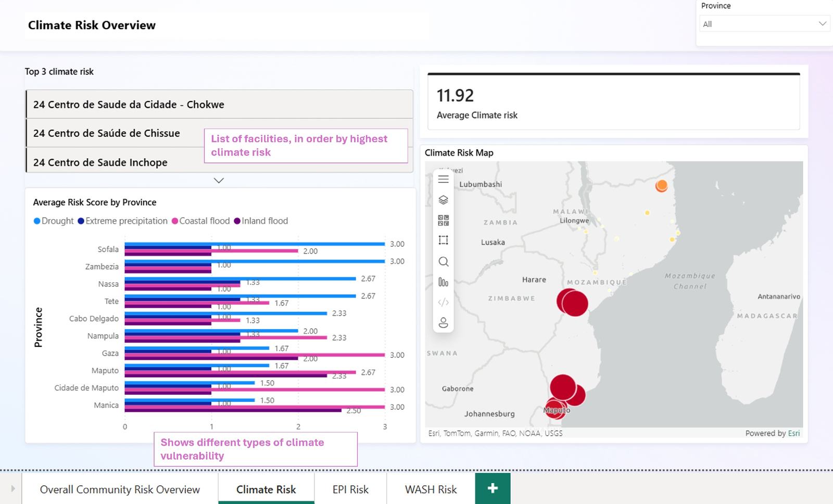This screenshot has height=504, width=833.
Task: Click the Tete province axis label
Action: tap(111, 301)
